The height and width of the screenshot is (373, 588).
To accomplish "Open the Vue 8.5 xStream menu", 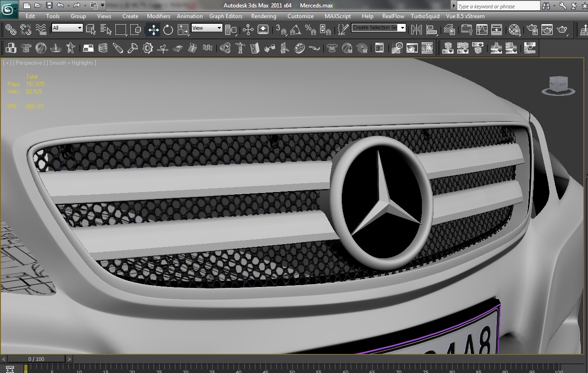I will (465, 16).
